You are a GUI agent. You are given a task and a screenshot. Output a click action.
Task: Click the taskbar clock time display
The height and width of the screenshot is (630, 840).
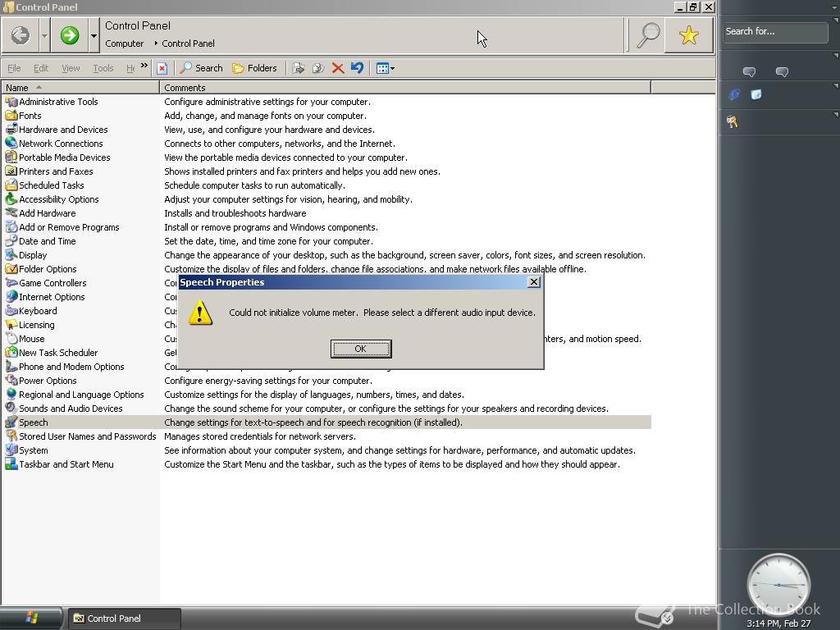click(778, 623)
